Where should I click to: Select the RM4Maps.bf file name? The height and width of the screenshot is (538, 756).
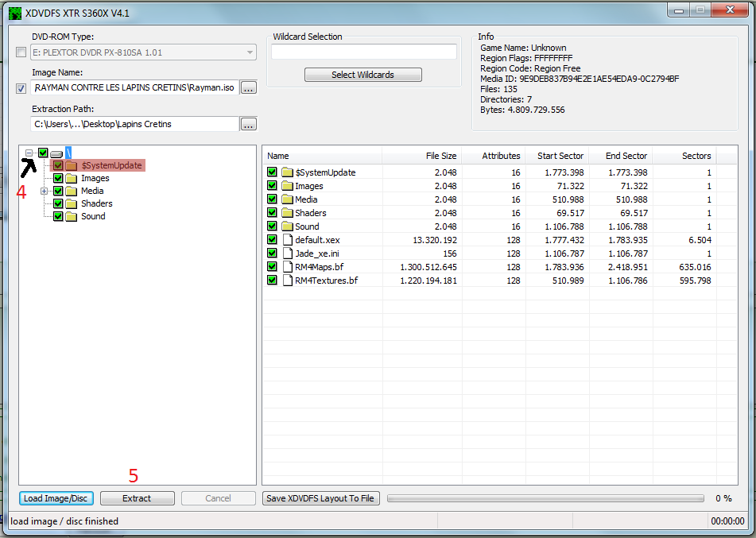(x=320, y=266)
